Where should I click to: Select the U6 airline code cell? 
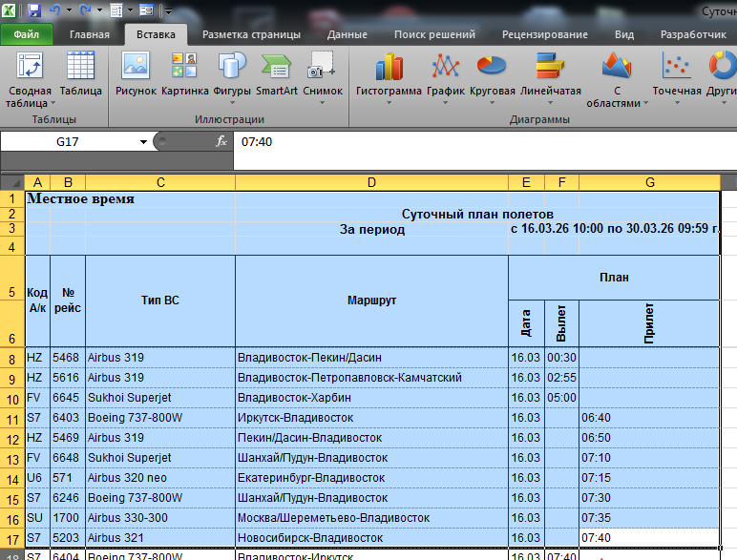pyautogui.click(x=37, y=478)
